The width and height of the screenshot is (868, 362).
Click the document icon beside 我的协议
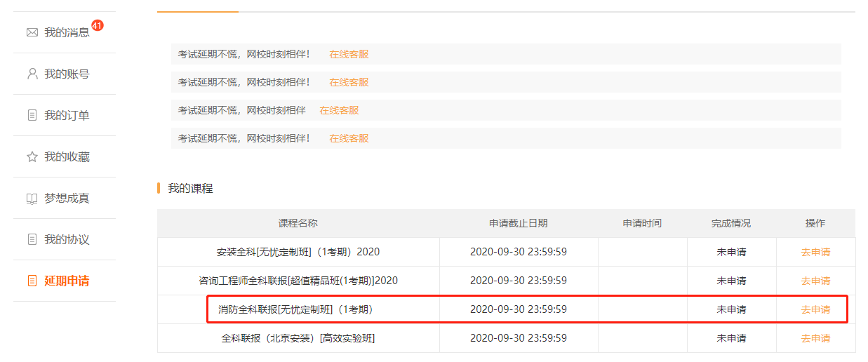click(32, 239)
